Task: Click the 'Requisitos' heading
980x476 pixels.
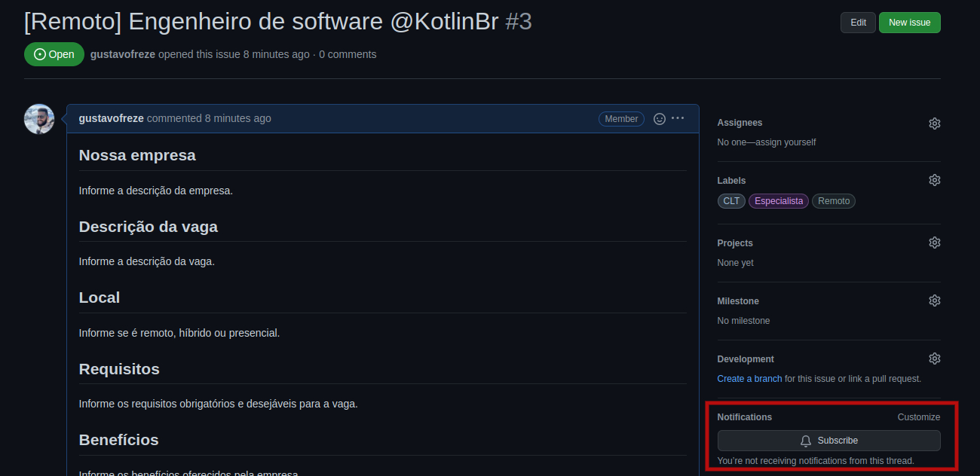Action: coord(119,369)
